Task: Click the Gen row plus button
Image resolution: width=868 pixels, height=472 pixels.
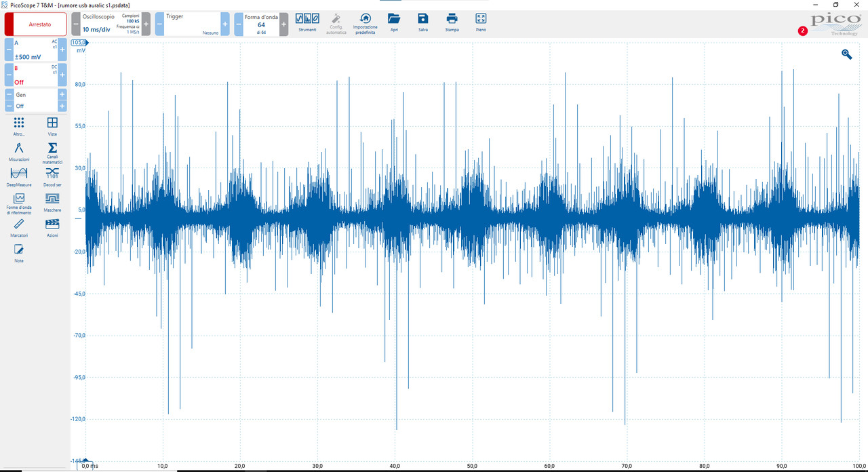Action: (62, 95)
